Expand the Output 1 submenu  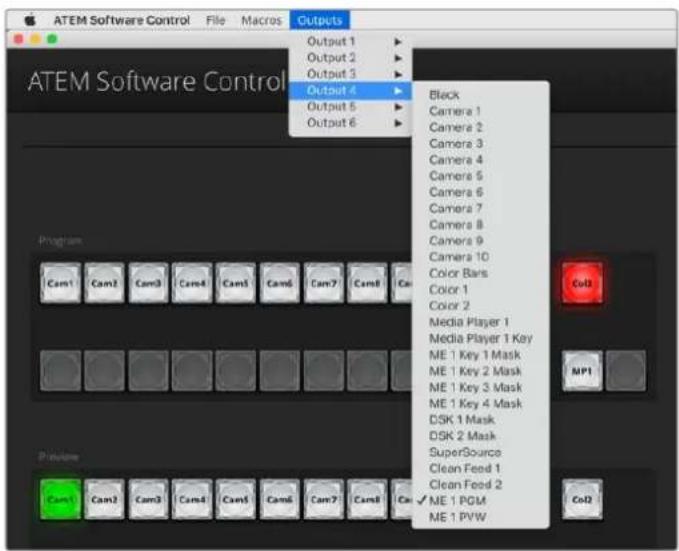coord(350,42)
